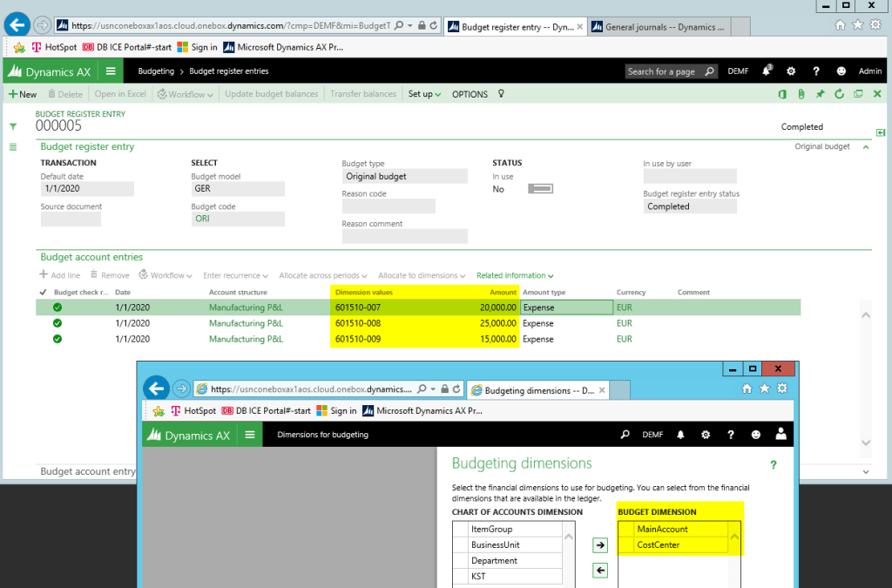Screen dimensions: 892x588
Task: Pin the Budget register entry page
Action: (820, 93)
